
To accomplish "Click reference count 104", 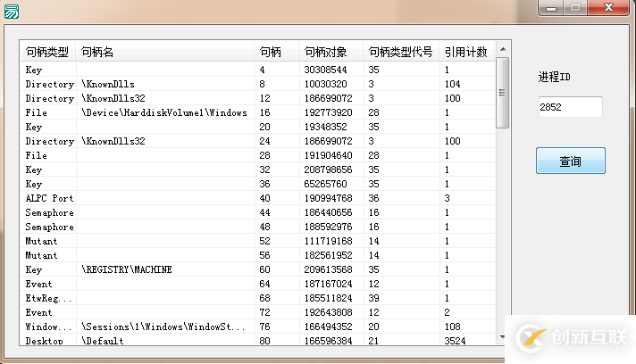I will click(x=452, y=84).
